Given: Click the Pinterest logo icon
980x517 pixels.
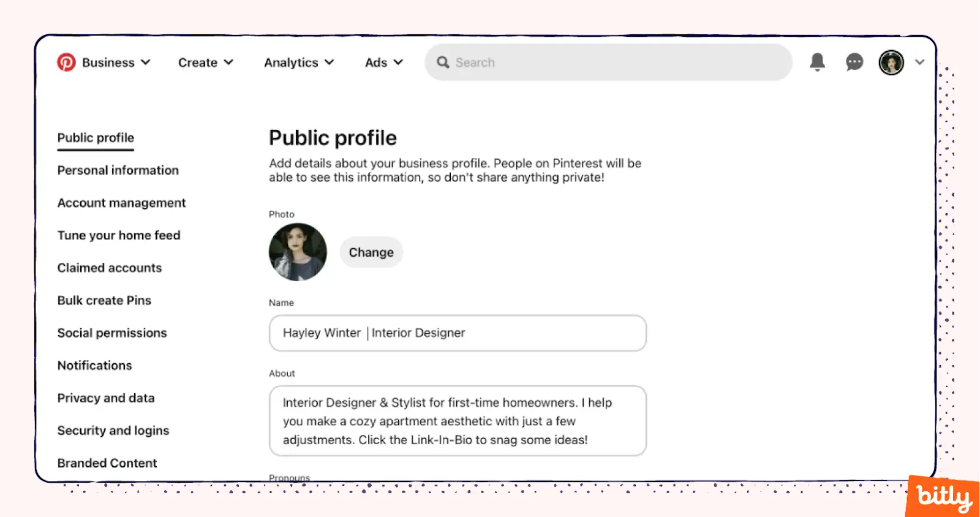Looking at the screenshot, I should 66,62.
